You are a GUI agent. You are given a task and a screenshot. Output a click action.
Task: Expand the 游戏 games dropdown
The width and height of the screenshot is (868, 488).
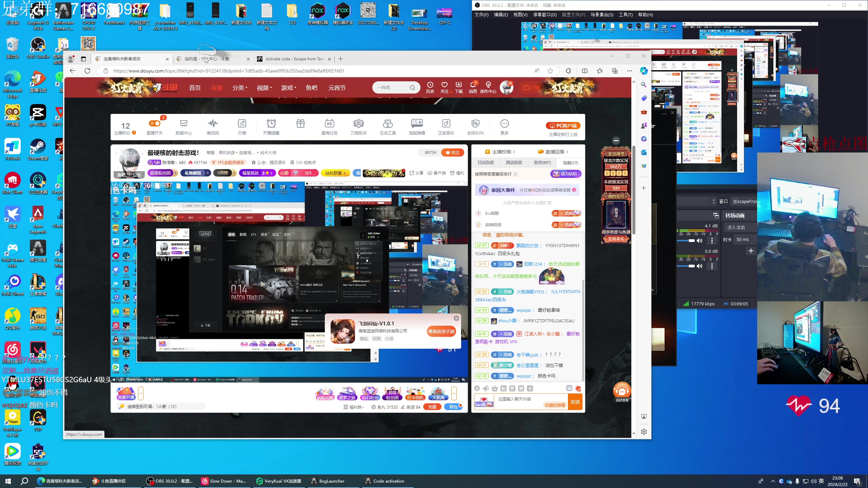click(x=289, y=88)
